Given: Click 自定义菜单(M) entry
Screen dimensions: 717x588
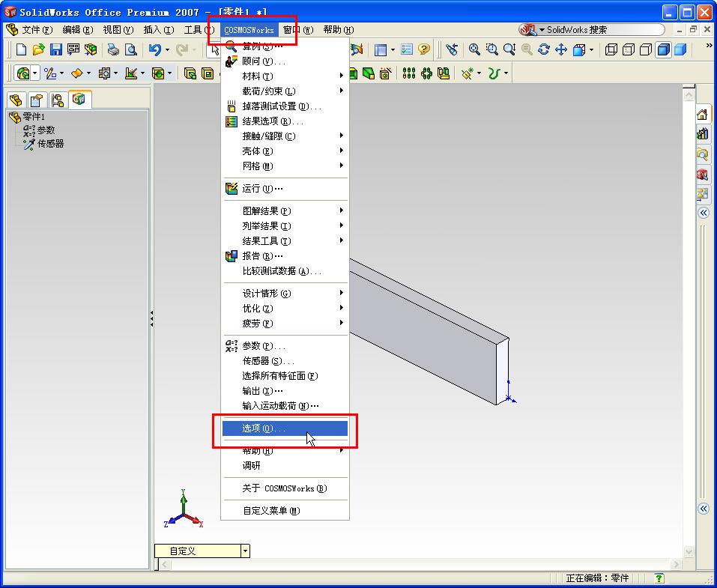Looking at the screenshot, I should (285, 511).
